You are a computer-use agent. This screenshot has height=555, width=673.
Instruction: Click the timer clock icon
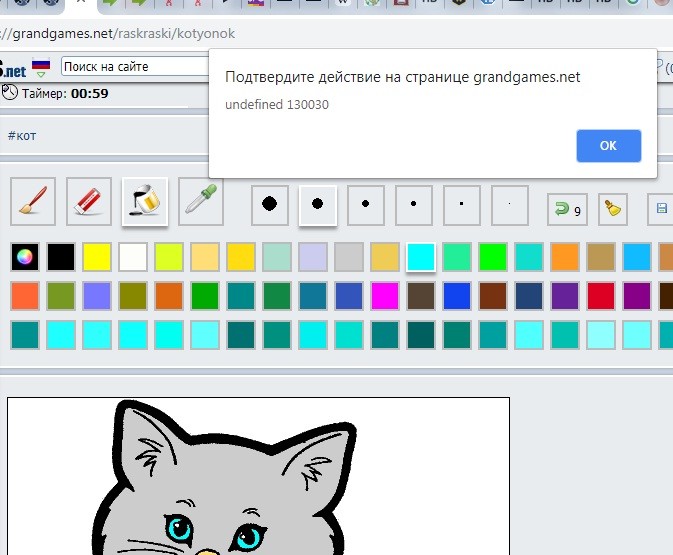tap(9, 92)
